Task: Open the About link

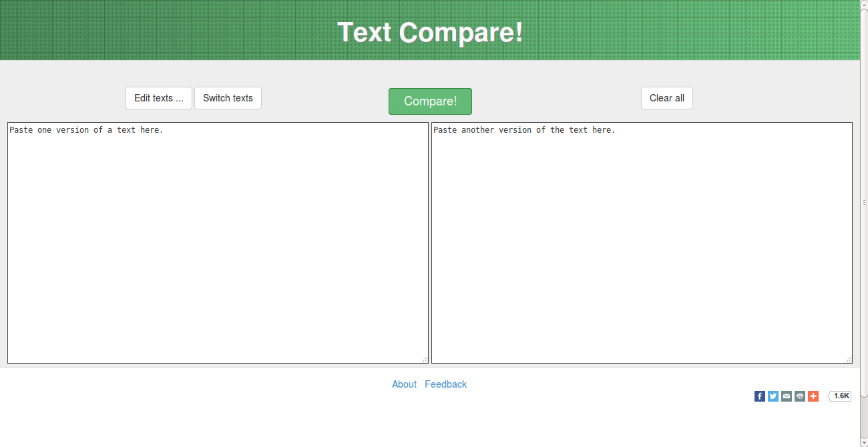Action: pyautogui.click(x=404, y=384)
